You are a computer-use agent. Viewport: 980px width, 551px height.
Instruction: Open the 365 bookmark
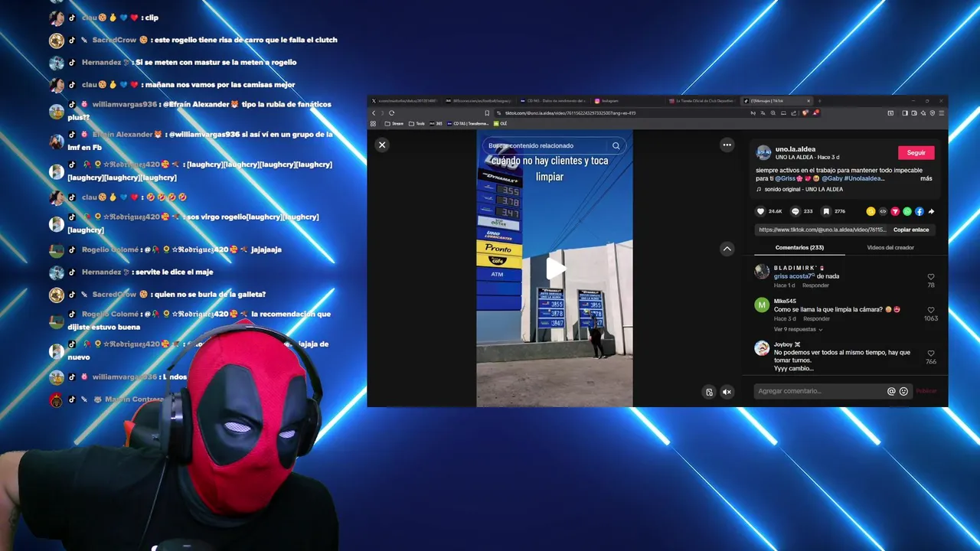coord(436,123)
